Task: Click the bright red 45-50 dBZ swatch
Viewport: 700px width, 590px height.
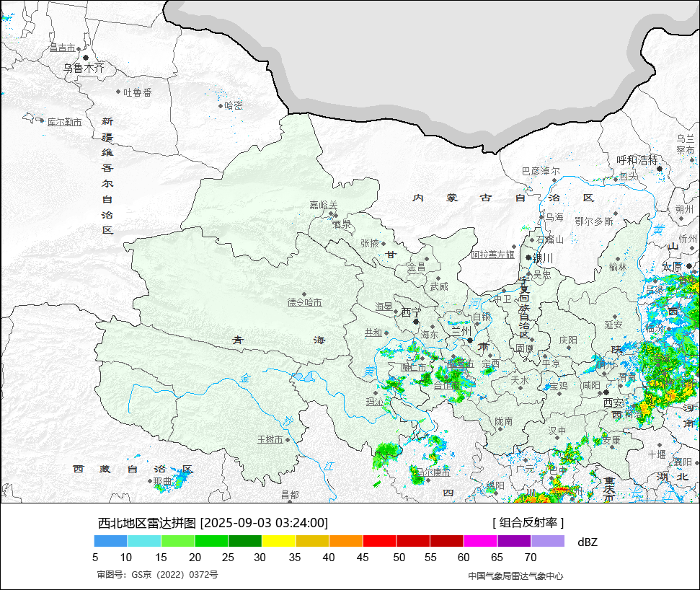Action: coord(379,541)
